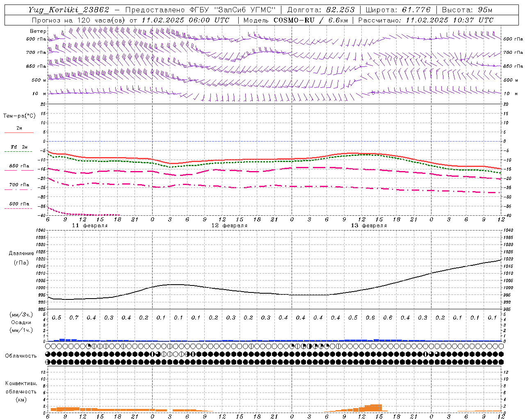Click the 500 м wind level label on left
This screenshot has height=420, width=525.
(x=39, y=80)
